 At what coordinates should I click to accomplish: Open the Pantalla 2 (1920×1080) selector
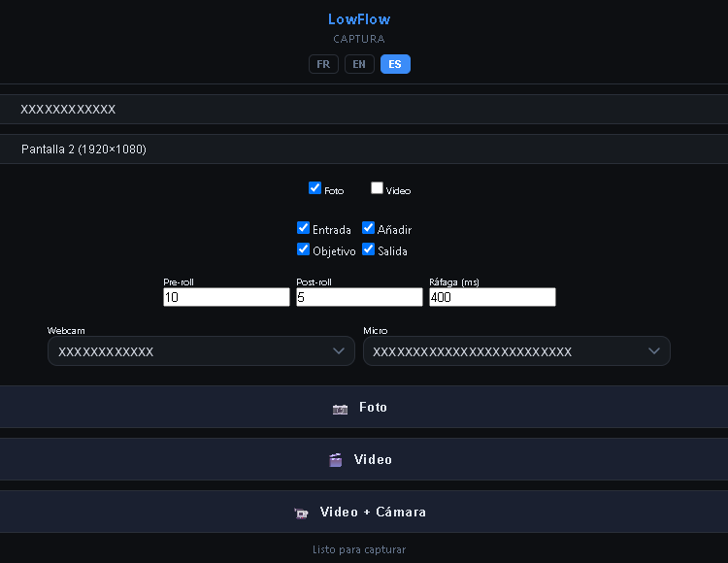pos(364,149)
